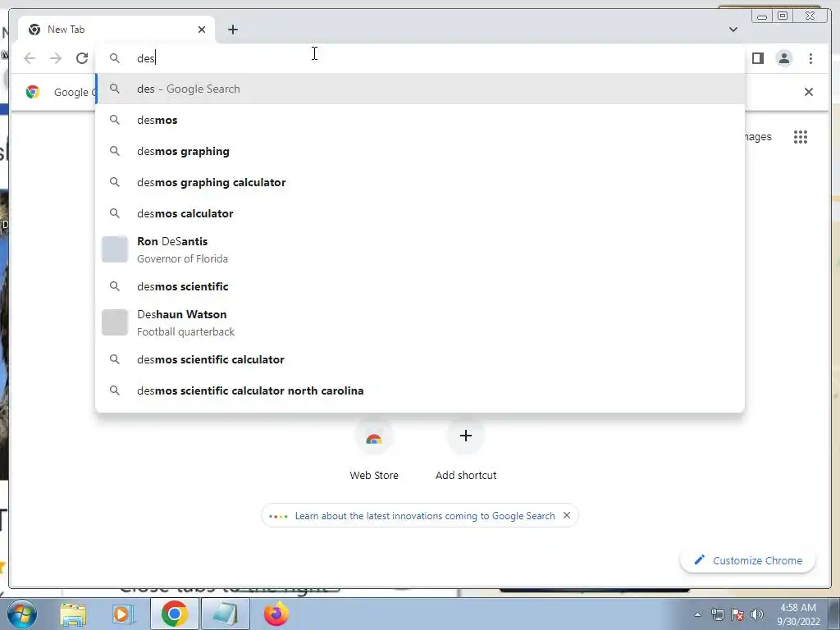The width and height of the screenshot is (840, 630).
Task: Open the tab search dropdown chevron
Action: pos(733,30)
